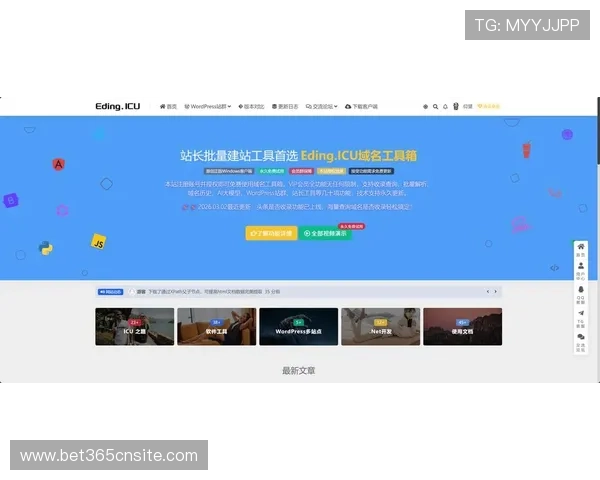Click the Windows客户端 tag under headline
This screenshot has height=480, width=600.
click(x=229, y=171)
